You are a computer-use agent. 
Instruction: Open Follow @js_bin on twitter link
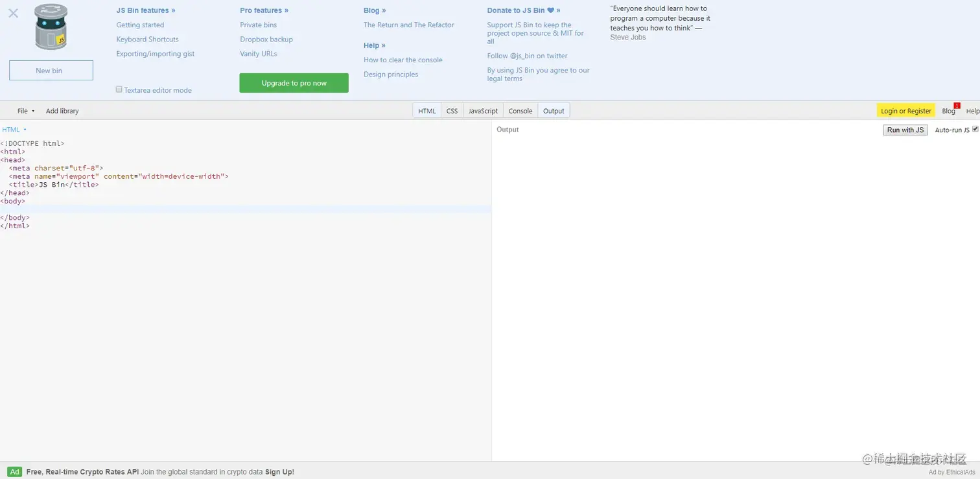(x=528, y=56)
